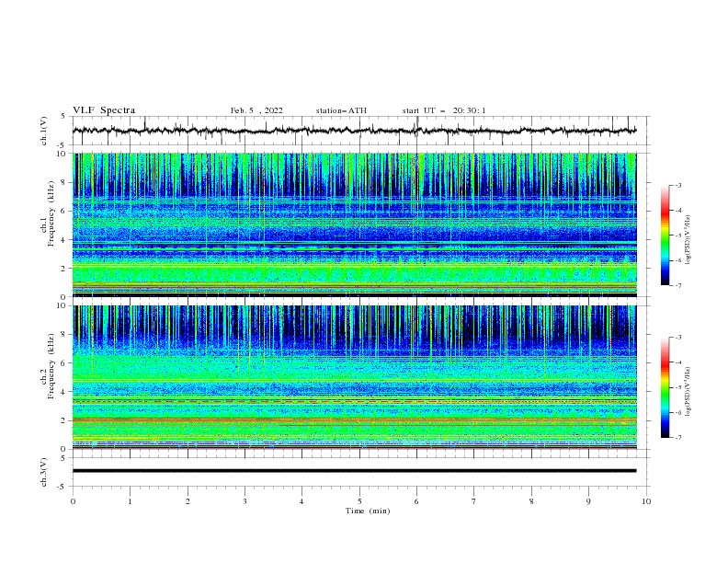
Task: Click the "VLF Spectra" plot title
Action: 104,110
